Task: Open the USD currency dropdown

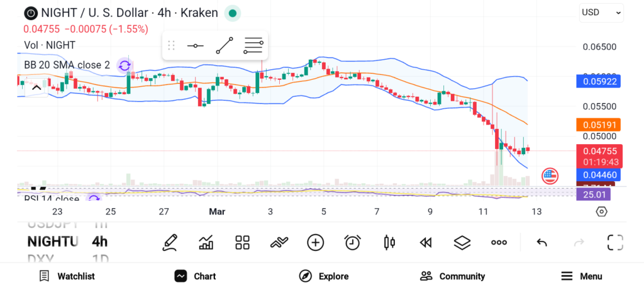Action: pyautogui.click(x=601, y=12)
